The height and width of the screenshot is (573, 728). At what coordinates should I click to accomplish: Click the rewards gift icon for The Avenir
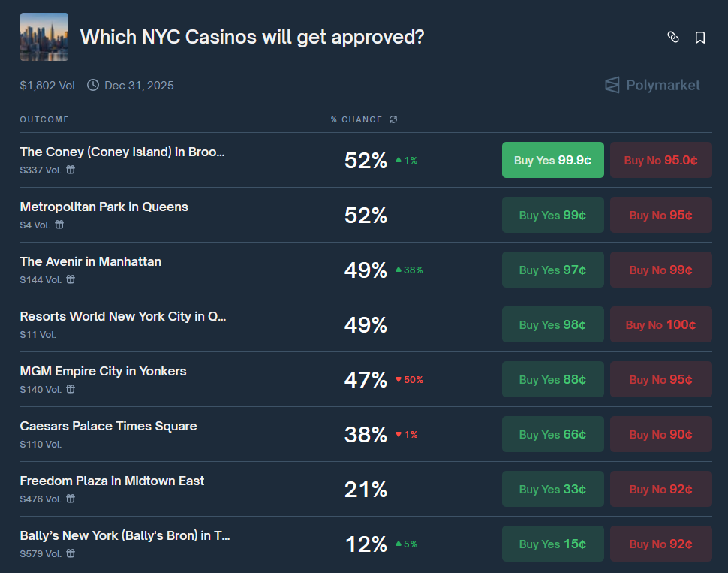(71, 279)
